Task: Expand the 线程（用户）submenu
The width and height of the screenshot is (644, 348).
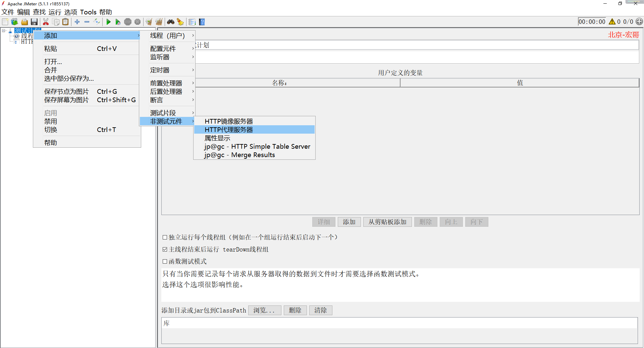Action: click(167, 36)
